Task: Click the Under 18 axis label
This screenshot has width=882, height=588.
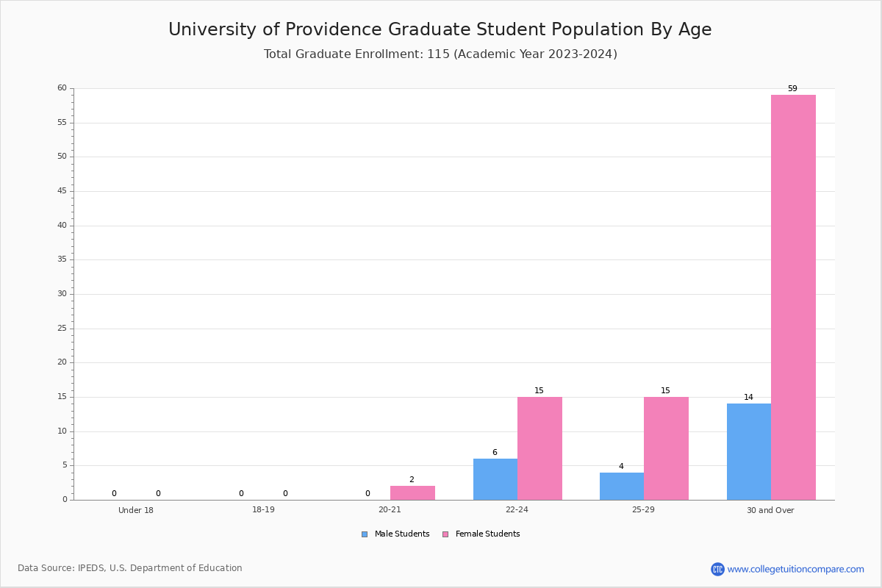Action: (136, 510)
